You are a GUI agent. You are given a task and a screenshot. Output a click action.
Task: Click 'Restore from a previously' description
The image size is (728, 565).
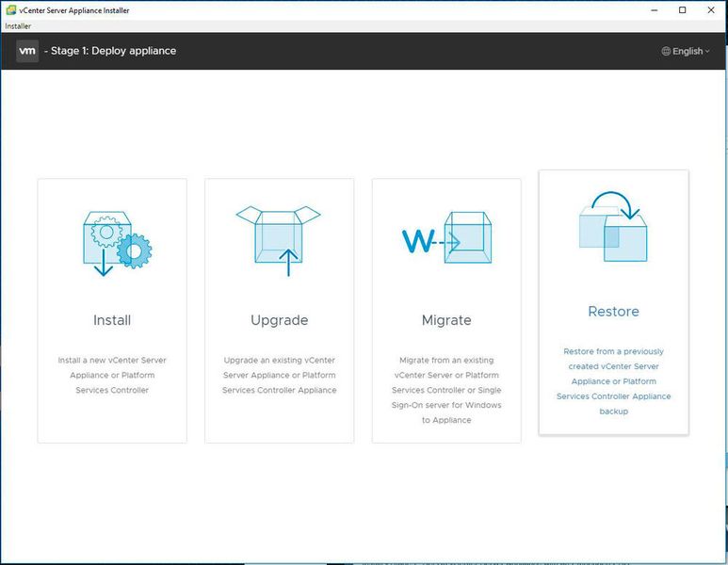[613, 381]
